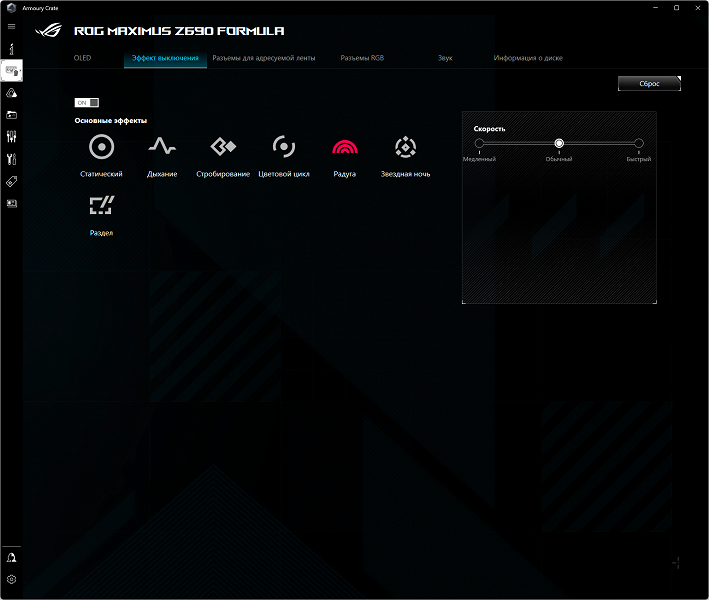Select the Device icon in sidebar
709x600 pixels.
[x=12, y=71]
